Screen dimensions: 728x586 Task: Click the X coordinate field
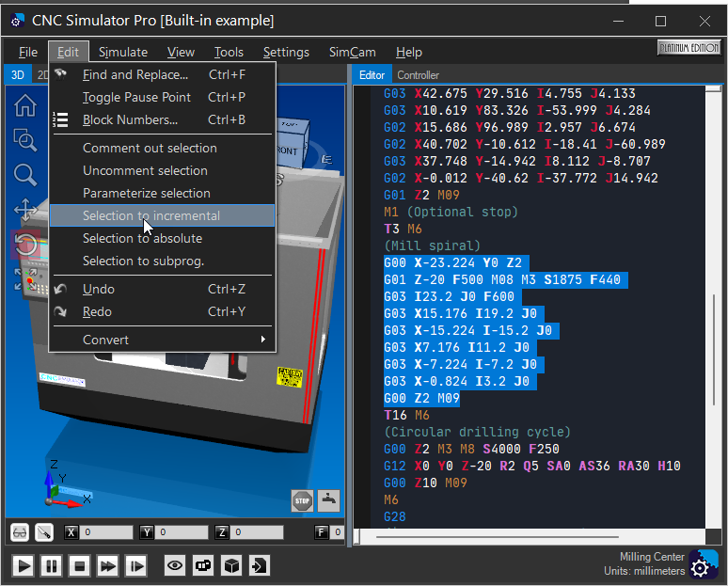pos(106,532)
